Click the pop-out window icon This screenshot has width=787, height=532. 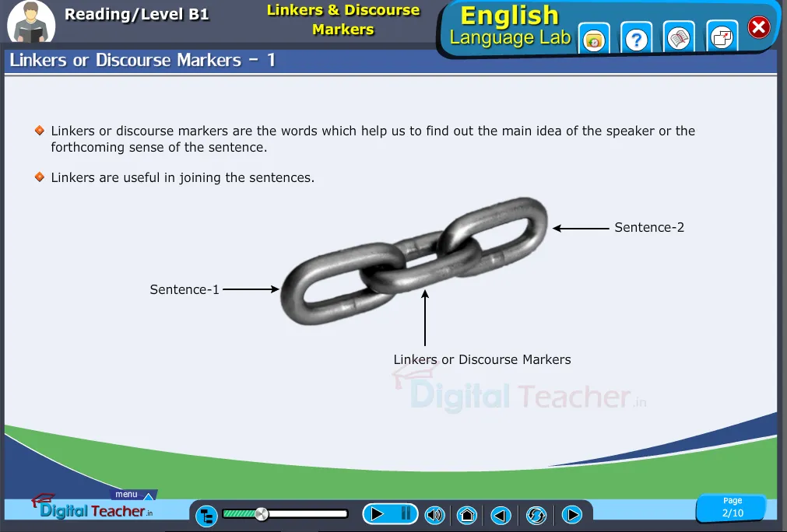pyautogui.click(x=722, y=38)
